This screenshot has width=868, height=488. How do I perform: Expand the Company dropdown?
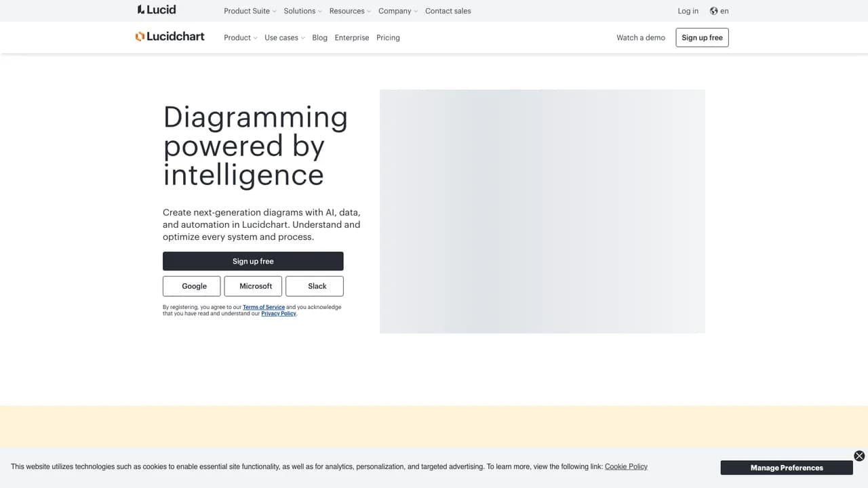(398, 11)
